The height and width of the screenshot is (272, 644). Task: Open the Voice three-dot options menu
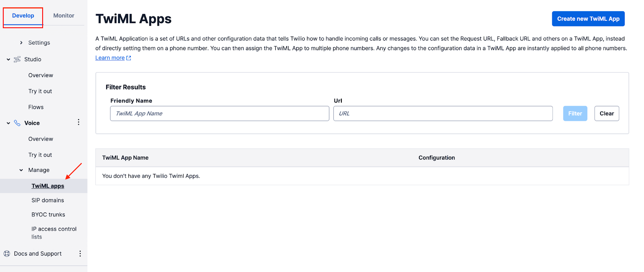[78, 122]
